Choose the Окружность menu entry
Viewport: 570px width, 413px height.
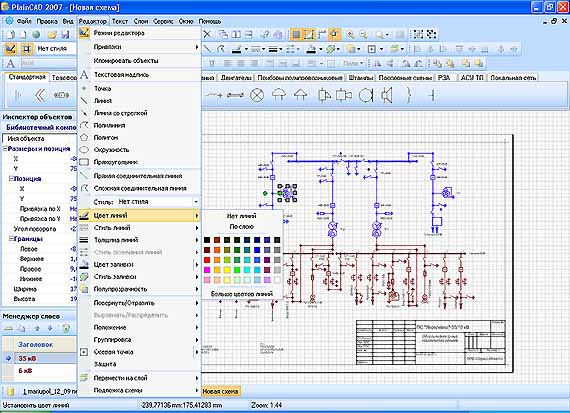(x=140, y=149)
